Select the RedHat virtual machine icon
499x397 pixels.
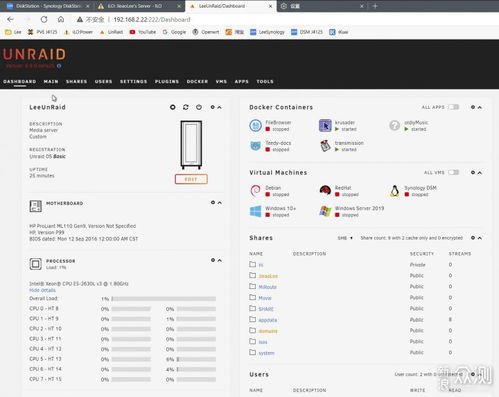point(325,190)
